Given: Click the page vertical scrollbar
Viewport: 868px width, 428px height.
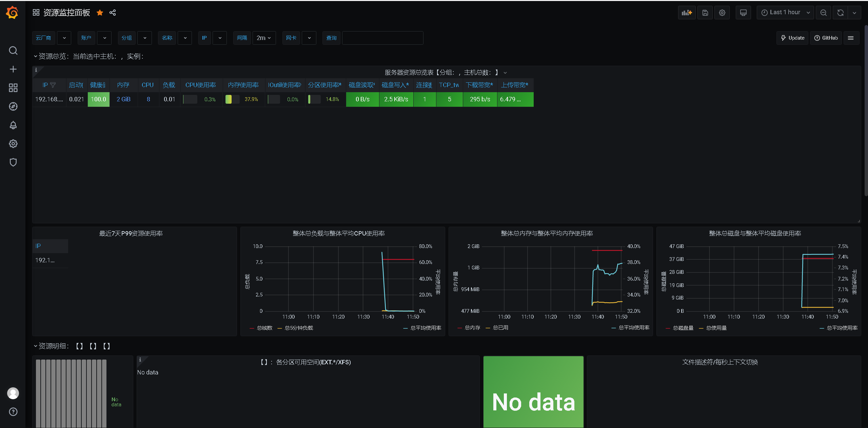Looking at the screenshot, I should click(866, 110).
